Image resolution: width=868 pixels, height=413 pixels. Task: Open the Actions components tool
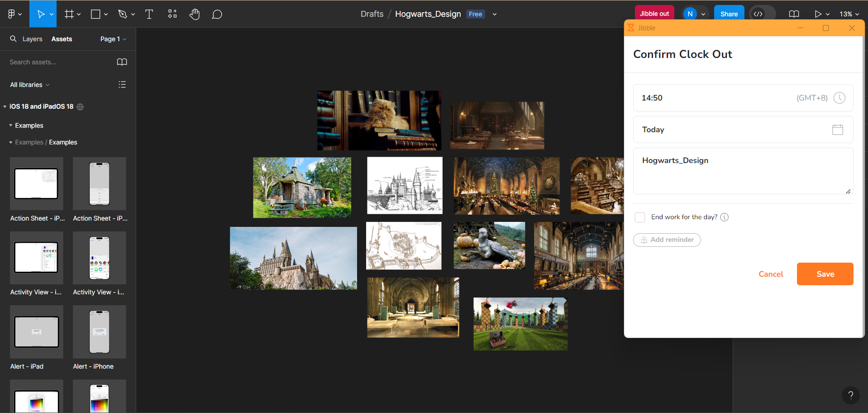click(x=172, y=14)
